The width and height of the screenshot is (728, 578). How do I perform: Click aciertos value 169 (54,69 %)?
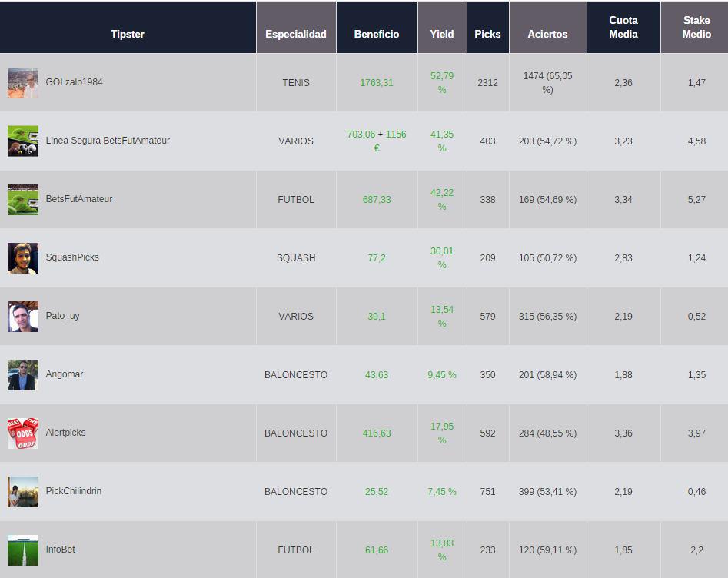pyautogui.click(x=548, y=200)
